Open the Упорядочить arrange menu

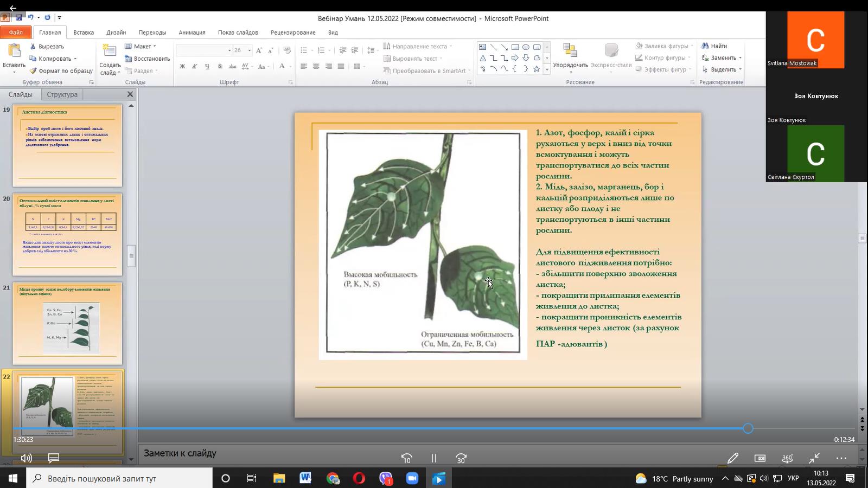coord(570,58)
